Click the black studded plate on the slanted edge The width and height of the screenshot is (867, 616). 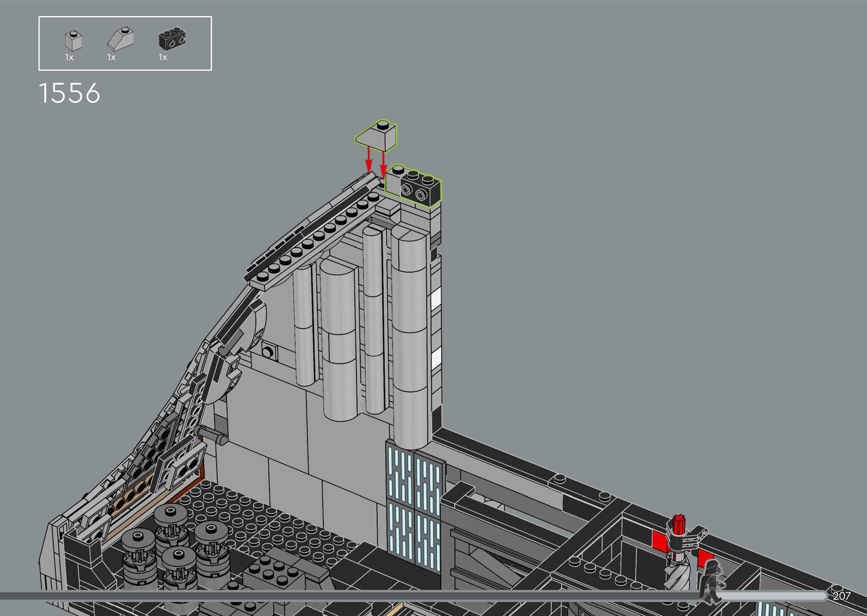319,235
